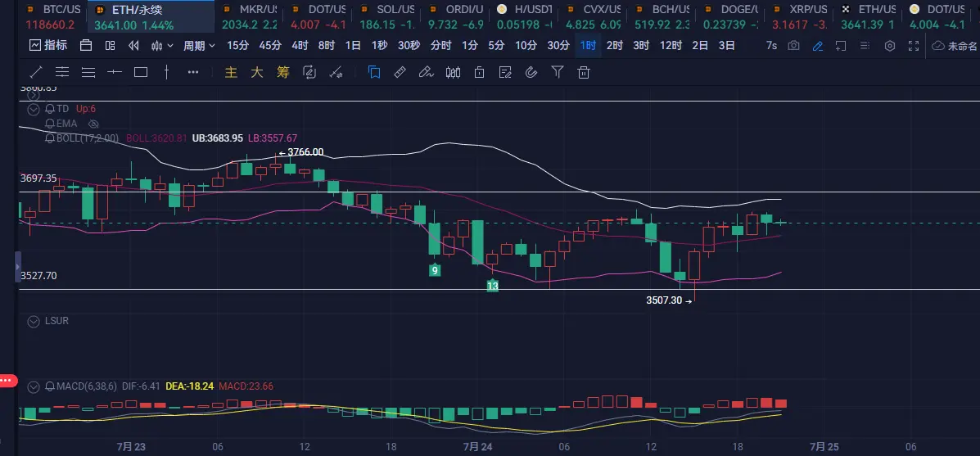Click the line-sync arrows icon
Screen dimensions: 980x456
[x=336, y=72]
